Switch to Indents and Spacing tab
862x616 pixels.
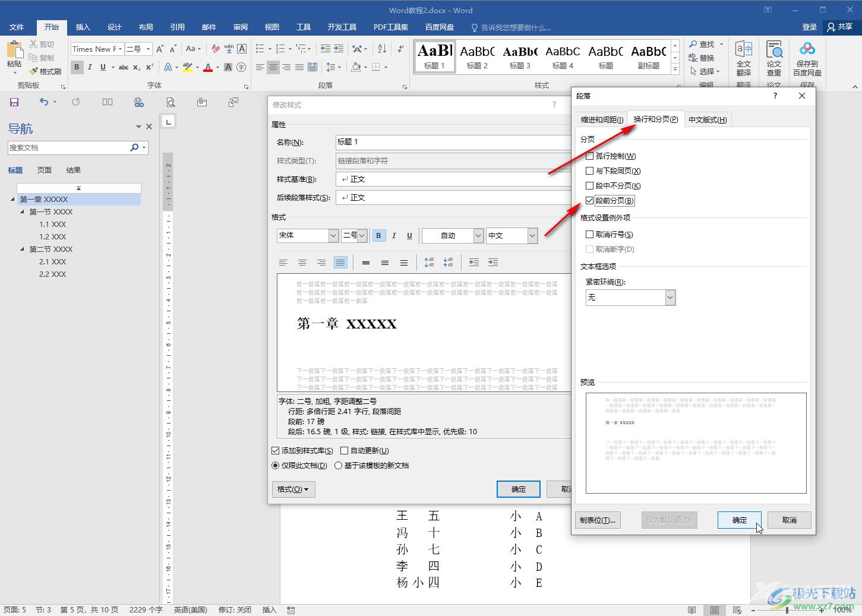(x=602, y=119)
